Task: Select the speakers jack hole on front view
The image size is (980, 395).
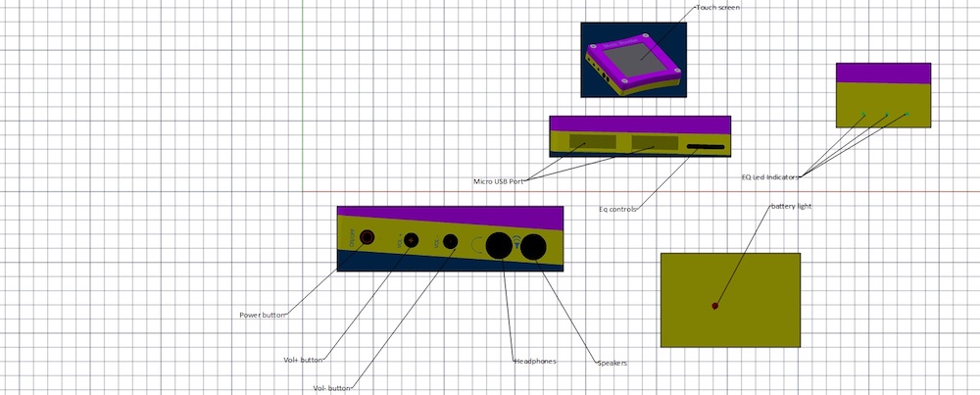Action: click(x=533, y=247)
